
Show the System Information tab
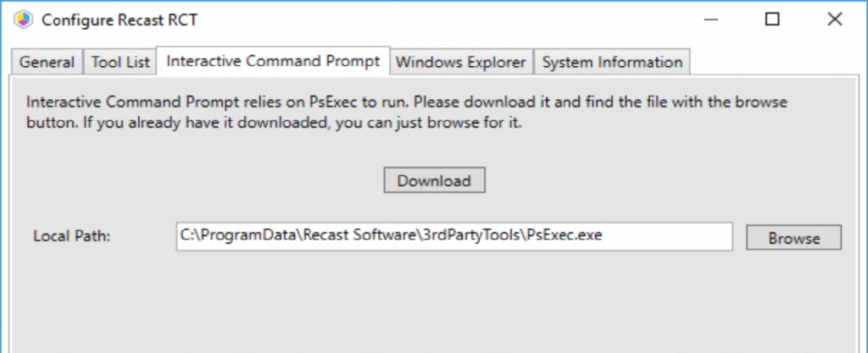coord(612,62)
